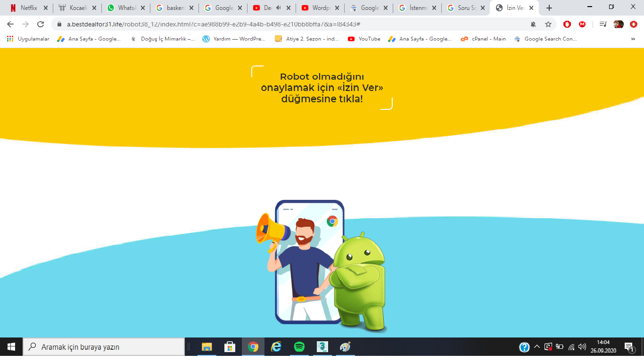Open Atiye 2. Sezon bookmark

pyautogui.click(x=307, y=39)
